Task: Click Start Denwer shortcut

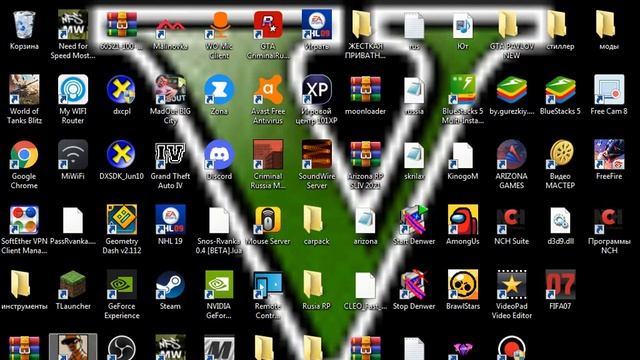Action: 414,220
